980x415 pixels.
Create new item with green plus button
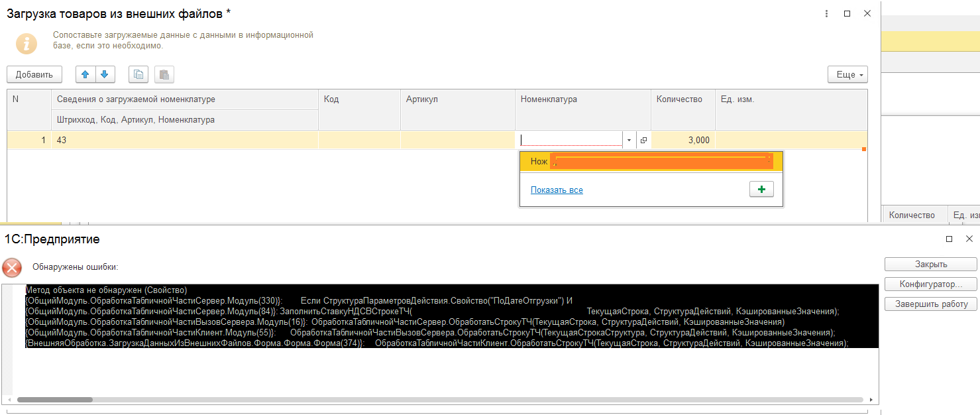(x=761, y=190)
